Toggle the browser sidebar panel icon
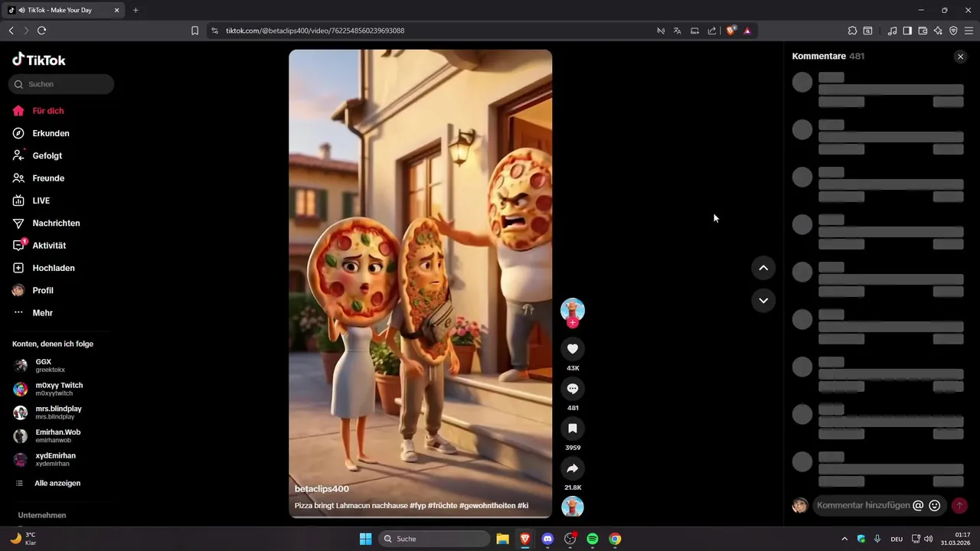 pos(907,31)
